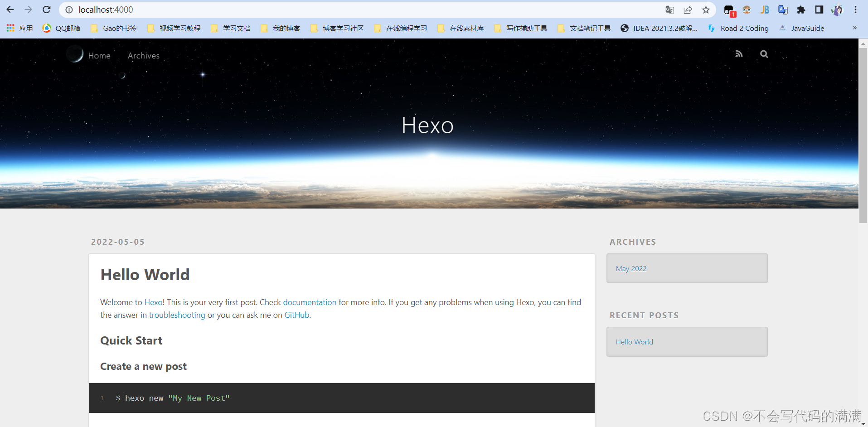
Task: Go to the Home menu item
Action: click(x=99, y=56)
